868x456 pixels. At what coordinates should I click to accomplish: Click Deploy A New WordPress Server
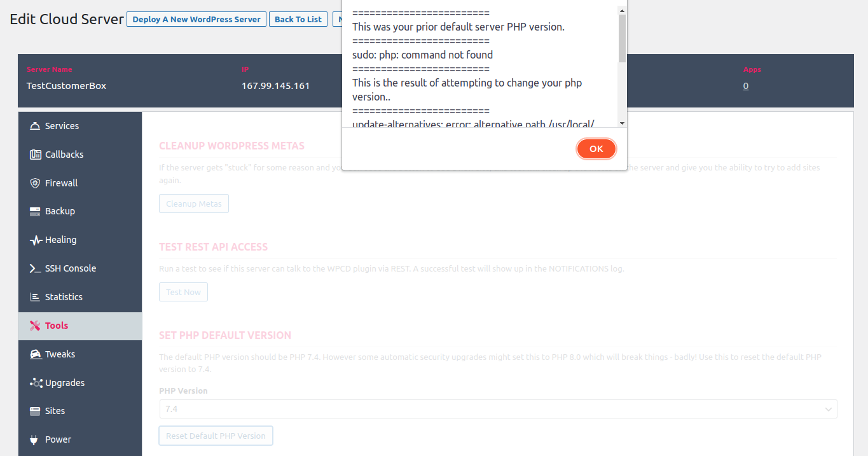[196, 19]
